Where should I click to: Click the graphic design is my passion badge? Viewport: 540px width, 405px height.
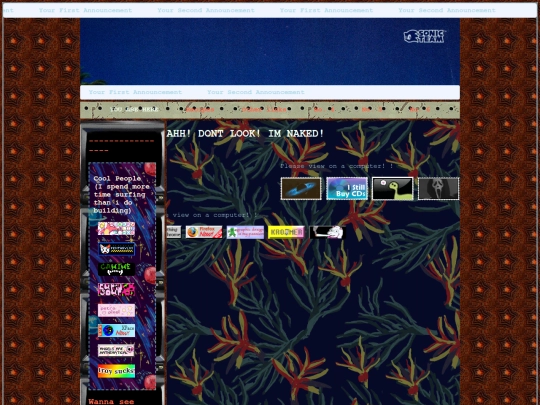tap(245, 232)
